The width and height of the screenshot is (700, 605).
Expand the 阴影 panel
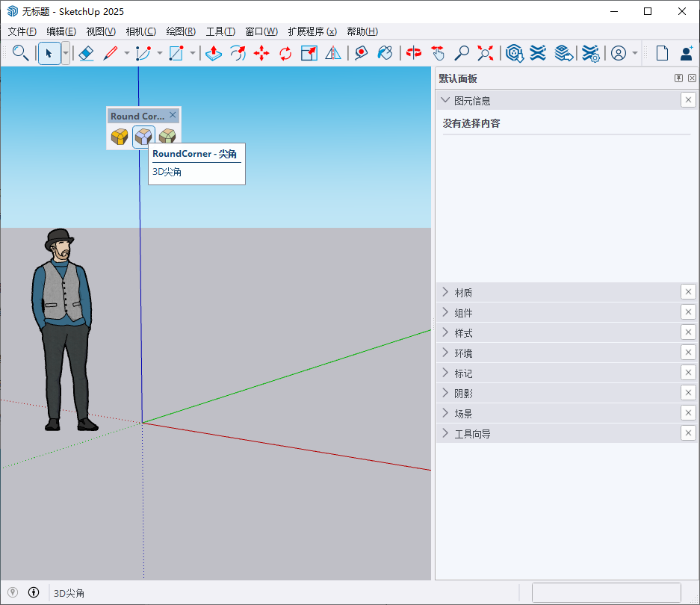click(463, 392)
